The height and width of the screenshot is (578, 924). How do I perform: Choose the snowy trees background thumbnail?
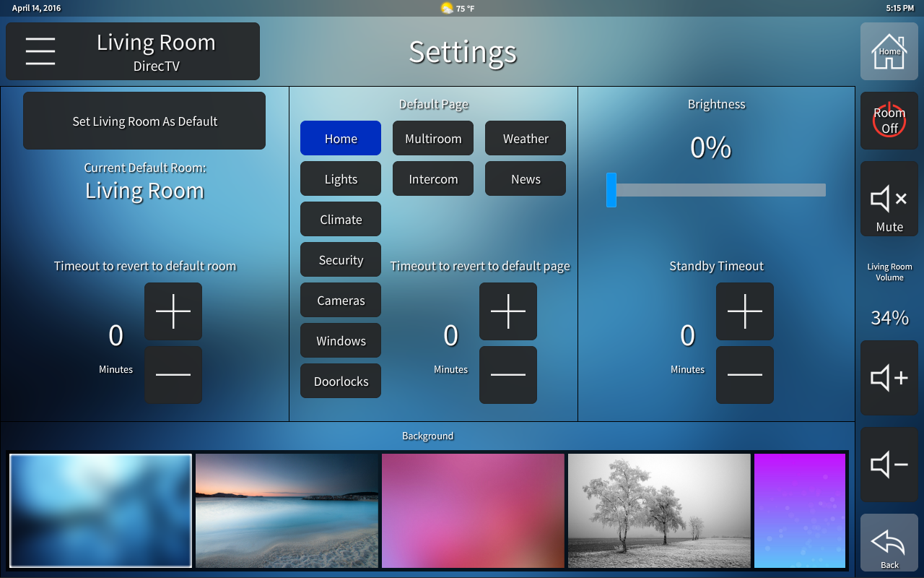(x=659, y=511)
